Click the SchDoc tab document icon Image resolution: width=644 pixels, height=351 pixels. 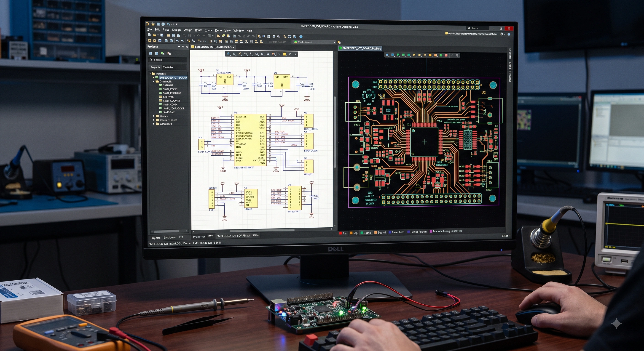pyautogui.click(x=193, y=47)
